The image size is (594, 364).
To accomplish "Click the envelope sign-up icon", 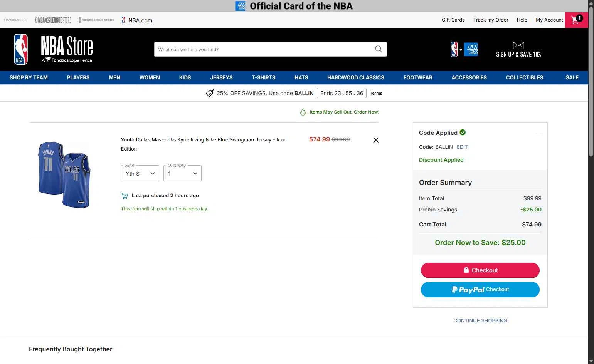I will coord(518,45).
